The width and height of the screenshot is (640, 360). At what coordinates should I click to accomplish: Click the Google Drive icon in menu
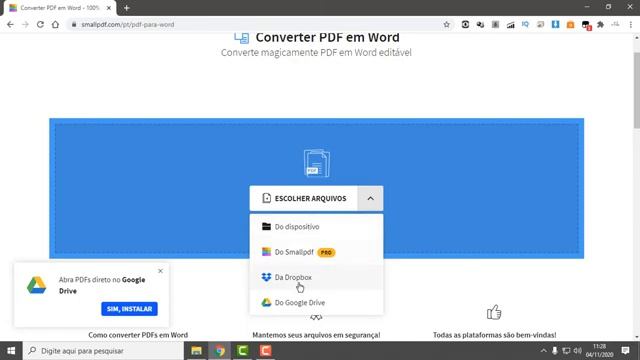pyautogui.click(x=266, y=302)
